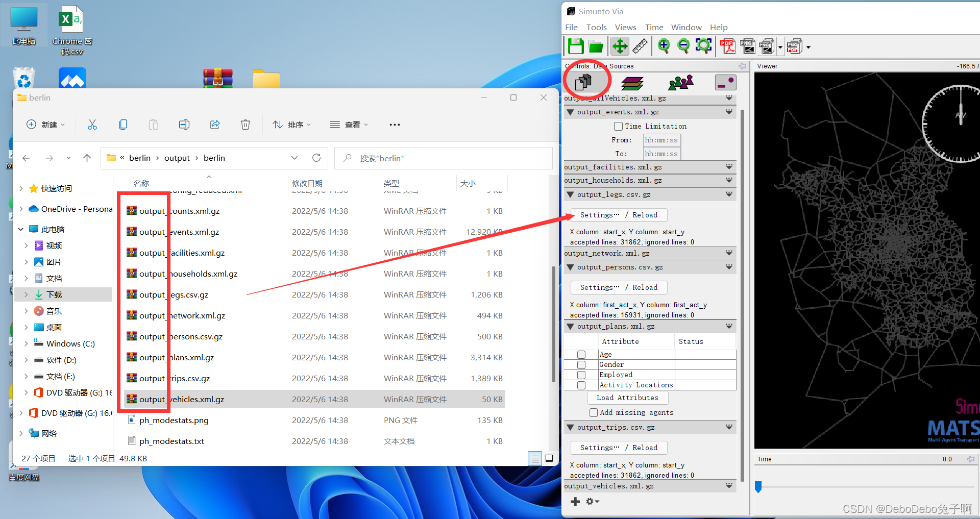Click the Zoom to Fit magnifier in Via

(x=703, y=46)
